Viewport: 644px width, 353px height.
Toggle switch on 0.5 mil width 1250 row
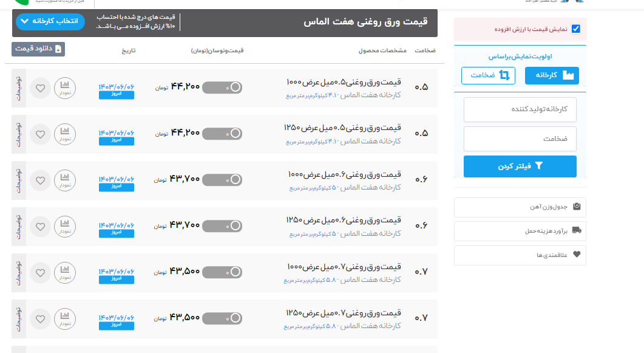[x=222, y=134]
